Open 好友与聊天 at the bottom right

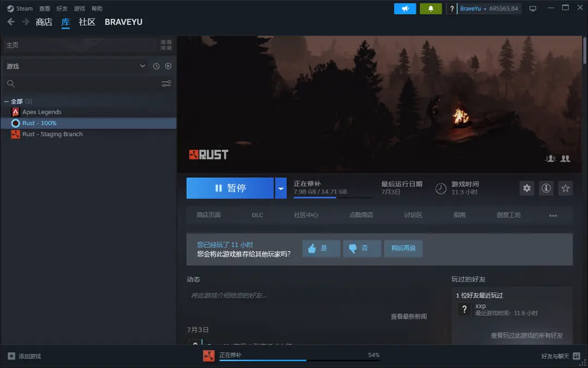(555, 356)
